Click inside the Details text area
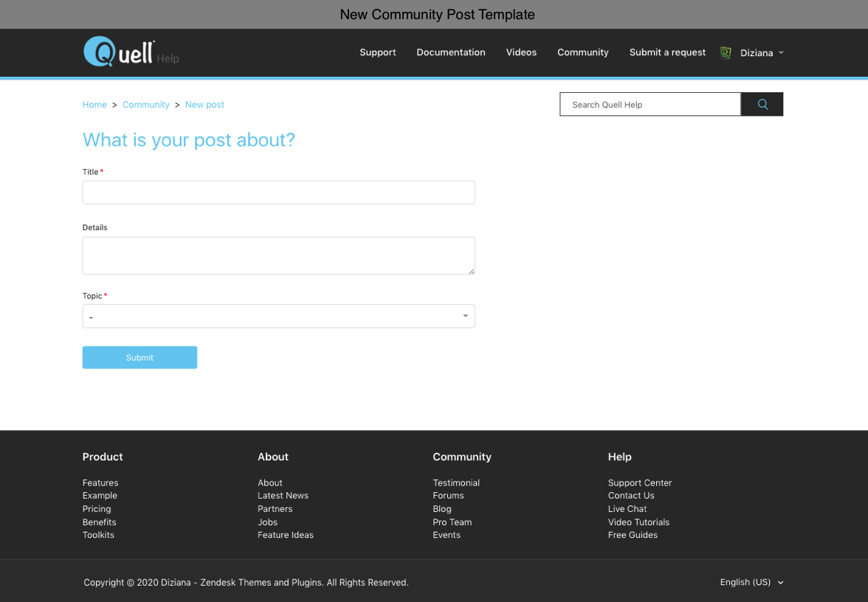 278,255
